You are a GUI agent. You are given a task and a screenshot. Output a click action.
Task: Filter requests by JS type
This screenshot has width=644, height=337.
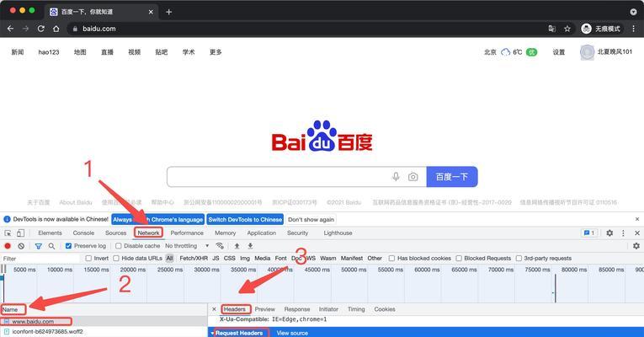[216, 258]
